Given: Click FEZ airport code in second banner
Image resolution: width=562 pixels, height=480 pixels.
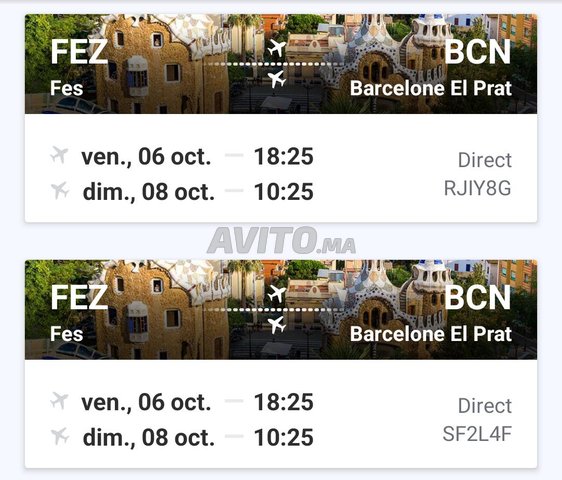Looking at the screenshot, I should [x=79, y=297].
